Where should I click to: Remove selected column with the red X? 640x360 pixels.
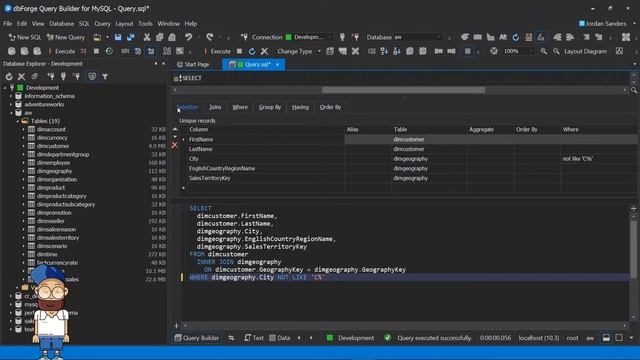pos(175,145)
